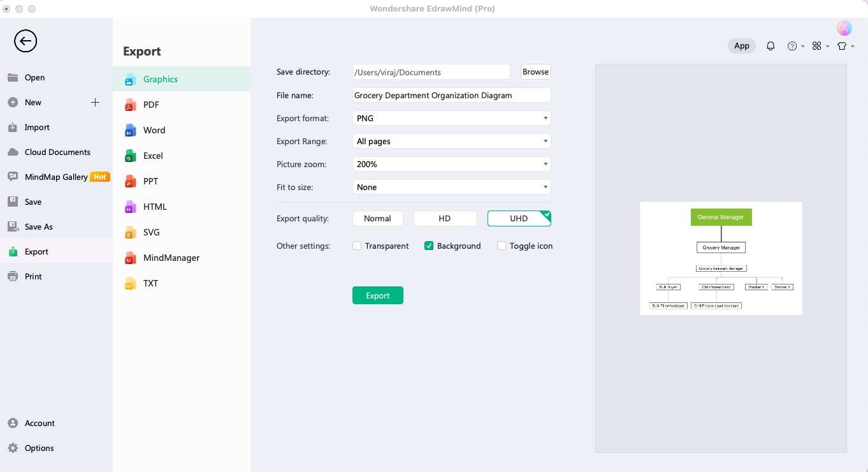The width and height of the screenshot is (868, 472).
Task: Click the green Export button
Action: tap(377, 295)
